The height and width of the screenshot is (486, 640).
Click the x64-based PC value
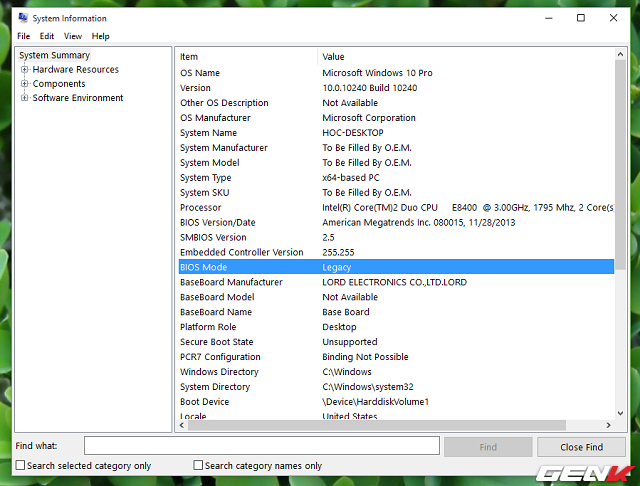tap(351, 178)
